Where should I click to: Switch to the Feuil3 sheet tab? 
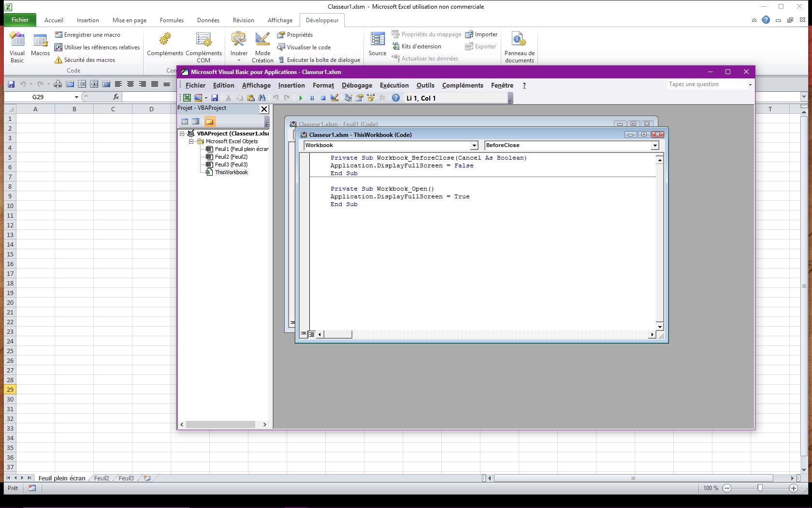(126, 478)
